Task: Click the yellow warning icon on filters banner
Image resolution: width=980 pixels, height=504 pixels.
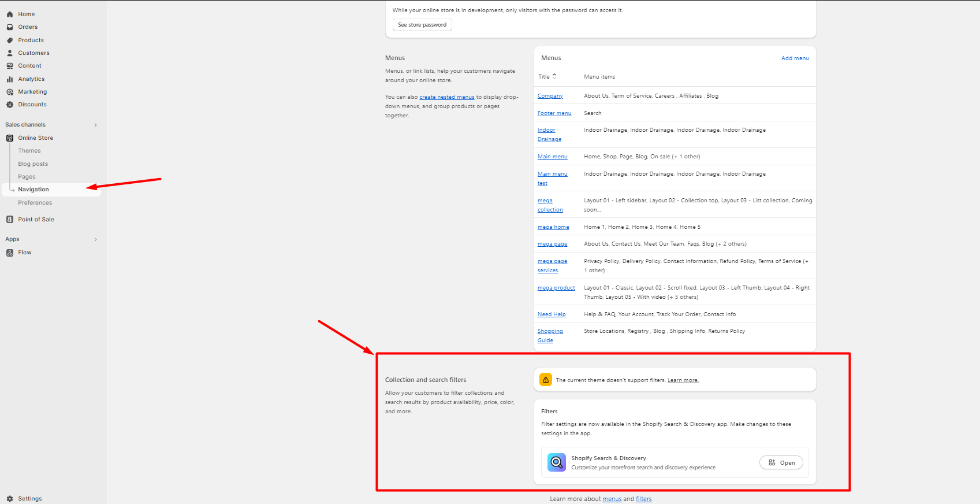Action: click(x=546, y=380)
